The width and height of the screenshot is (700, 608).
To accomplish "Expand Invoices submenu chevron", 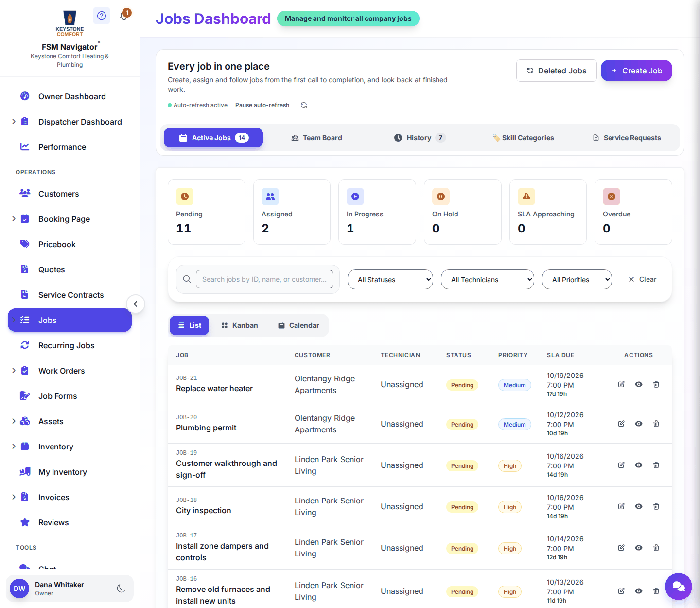I will point(14,497).
